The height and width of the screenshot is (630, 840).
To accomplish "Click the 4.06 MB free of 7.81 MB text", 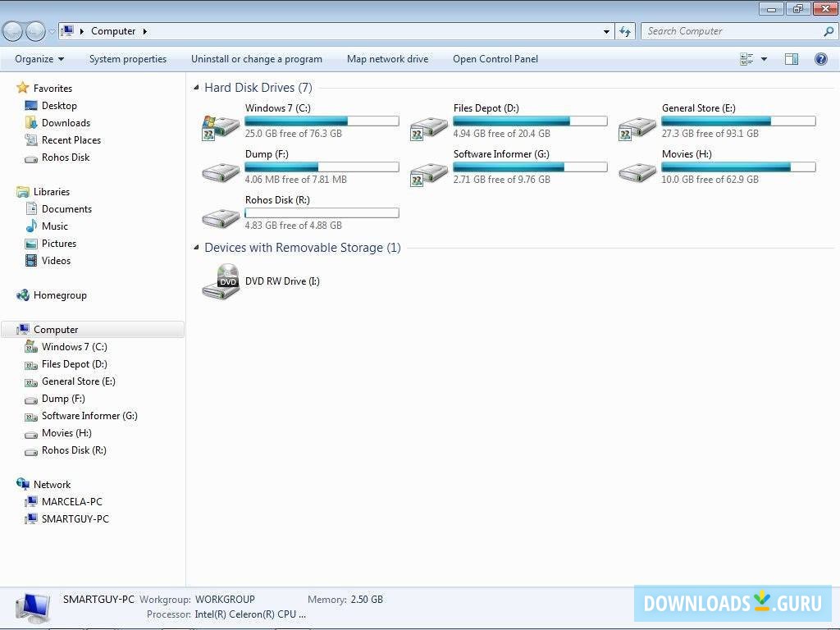I will pos(295,180).
